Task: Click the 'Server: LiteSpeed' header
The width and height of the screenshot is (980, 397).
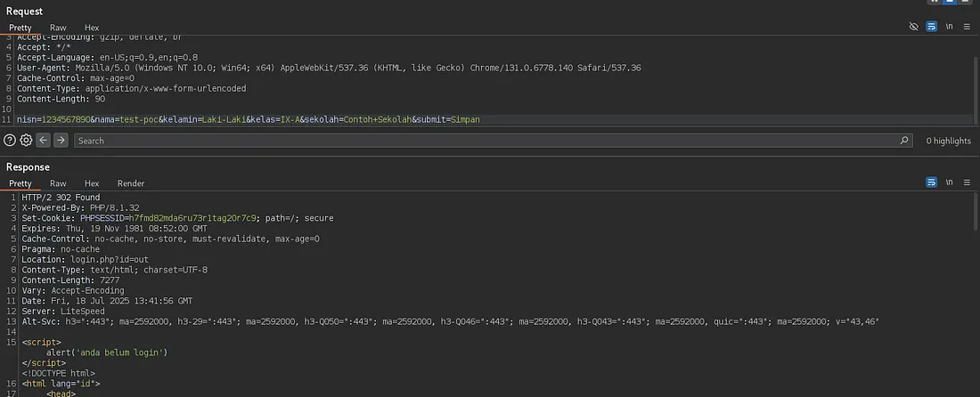Action: click(x=63, y=311)
